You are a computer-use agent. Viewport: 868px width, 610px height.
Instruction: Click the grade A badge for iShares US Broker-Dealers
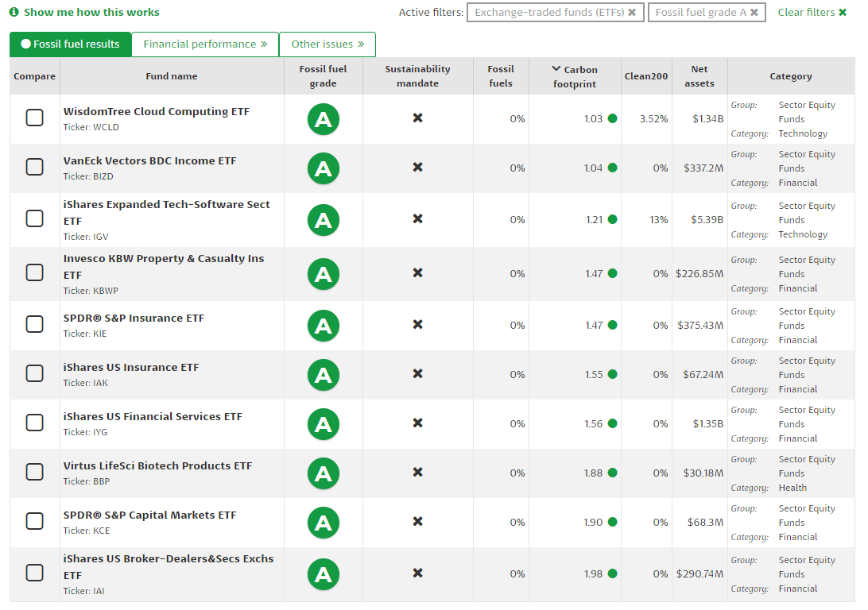(323, 574)
